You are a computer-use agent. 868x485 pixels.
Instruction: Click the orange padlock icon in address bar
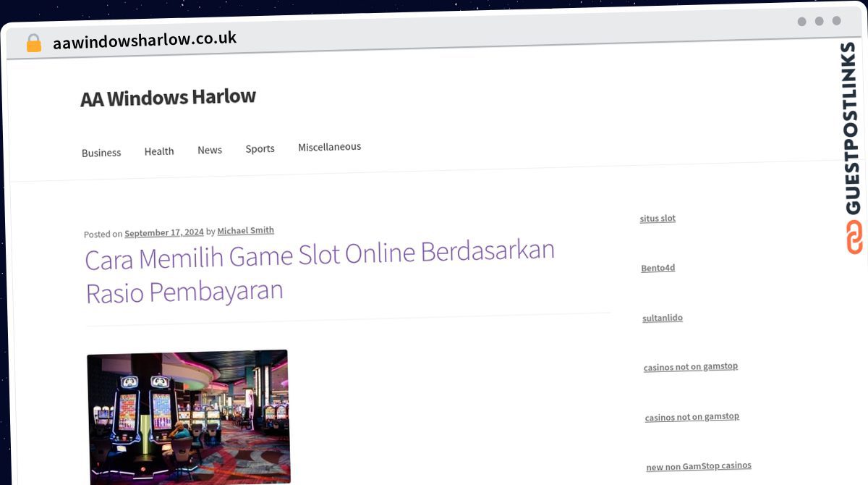click(x=33, y=43)
